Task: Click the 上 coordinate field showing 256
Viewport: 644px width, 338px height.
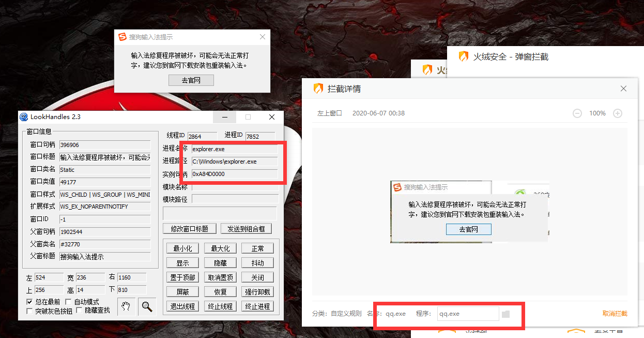Action: click(49, 290)
